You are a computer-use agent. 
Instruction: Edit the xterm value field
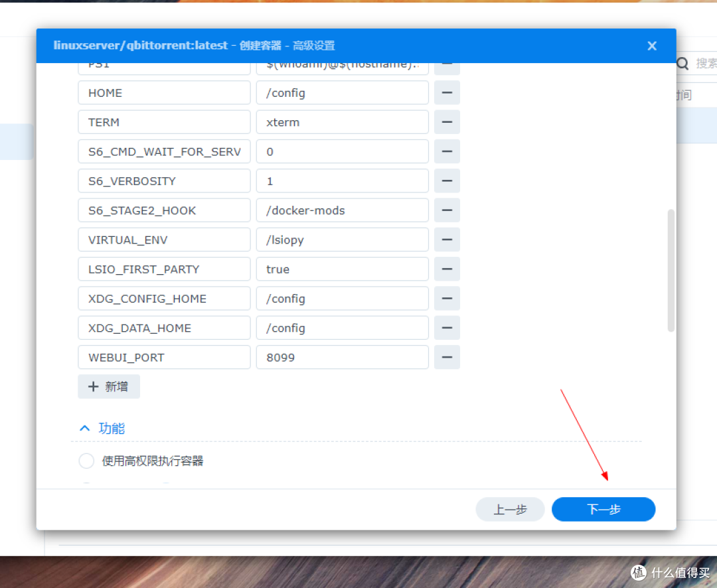pos(342,122)
